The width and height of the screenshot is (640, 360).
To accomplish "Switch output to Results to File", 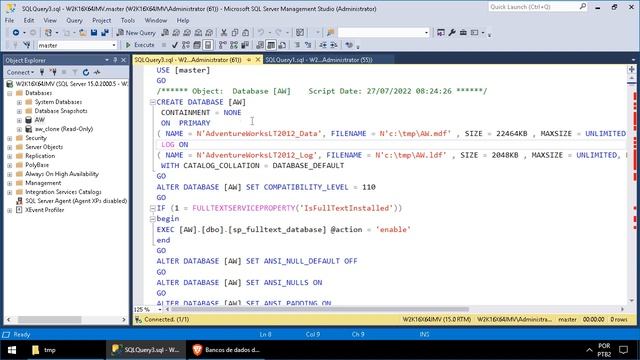I will 282,45.
